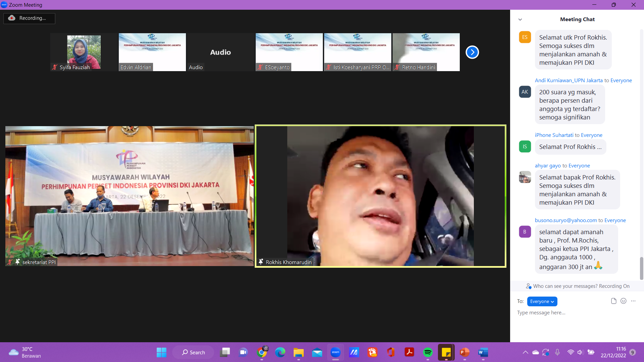Click the Recording indicator at top left
Viewport: 644px width, 362px height.
[x=29, y=18]
